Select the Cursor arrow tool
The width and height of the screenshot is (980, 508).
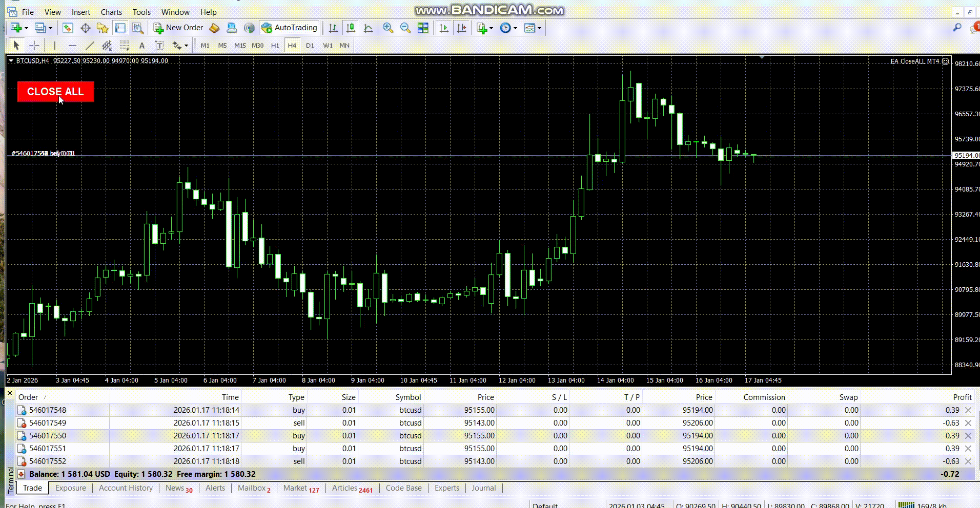[x=16, y=46]
